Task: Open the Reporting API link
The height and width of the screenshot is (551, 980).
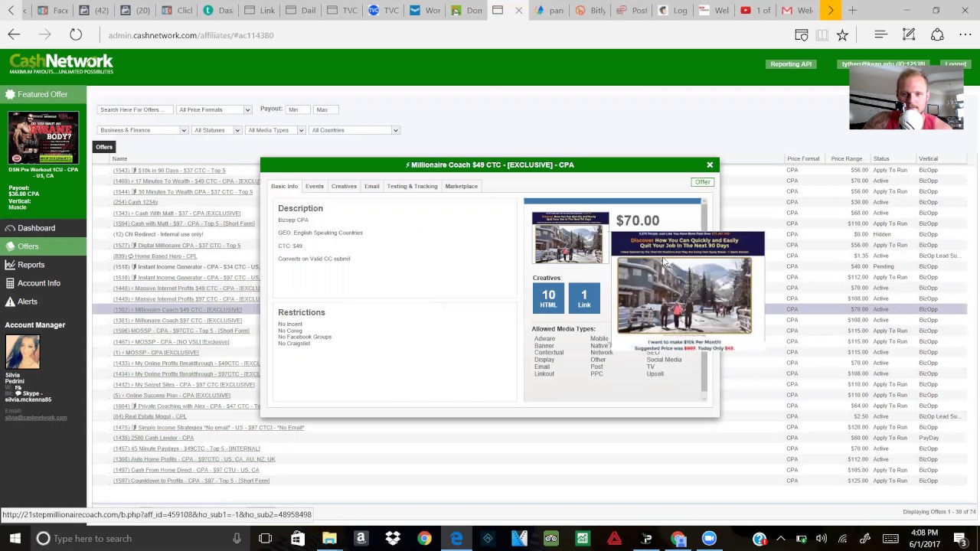Action: pyautogui.click(x=791, y=64)
